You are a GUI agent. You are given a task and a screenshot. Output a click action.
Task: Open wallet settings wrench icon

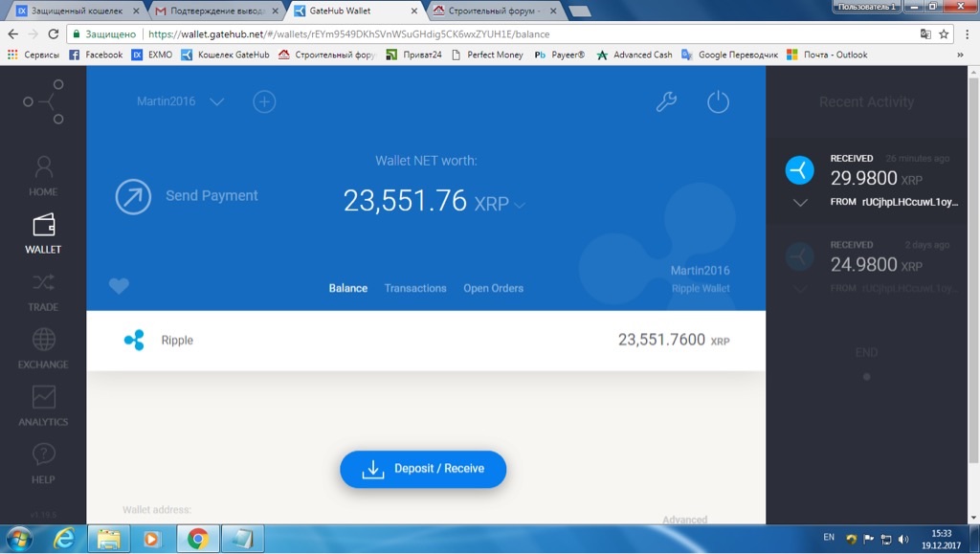tap(666, 101)
